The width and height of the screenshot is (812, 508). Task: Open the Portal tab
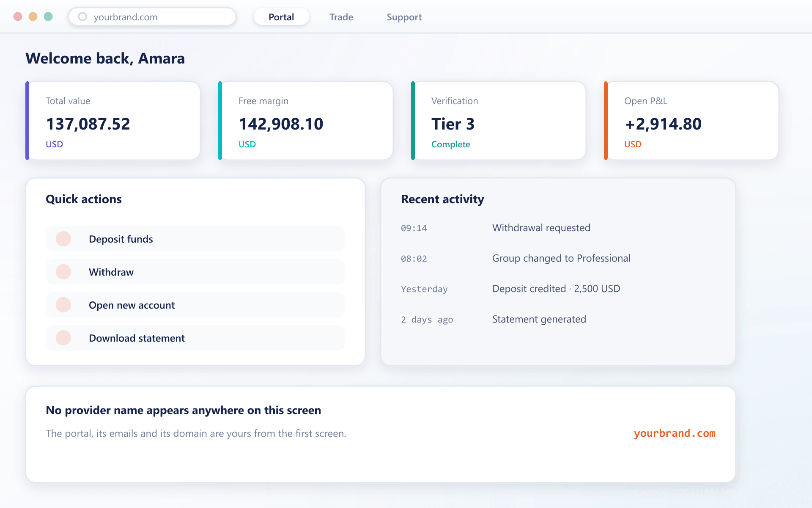(281, 17)
